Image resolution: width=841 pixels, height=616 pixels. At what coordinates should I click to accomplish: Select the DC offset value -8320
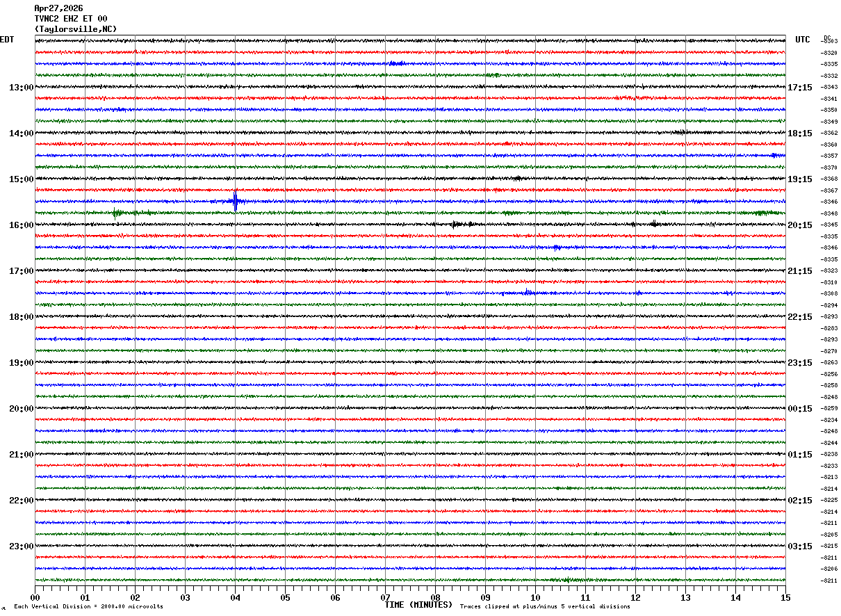coord(830,53)
